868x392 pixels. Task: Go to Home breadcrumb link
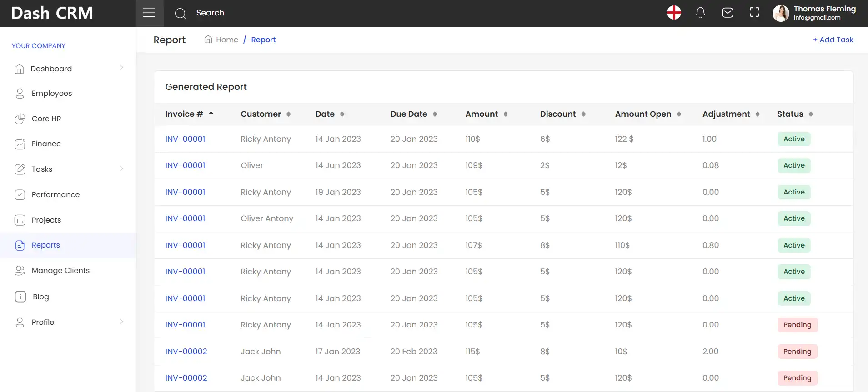(227, 40)
